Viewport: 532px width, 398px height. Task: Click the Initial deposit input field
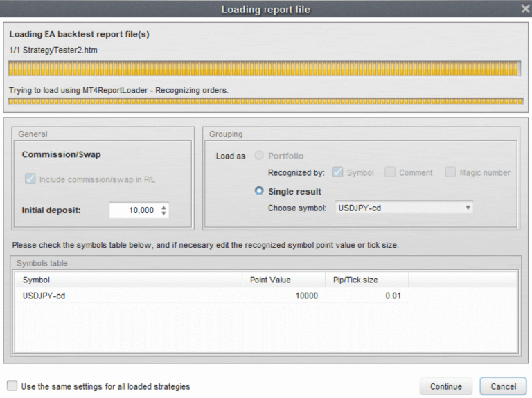click(133, 210)
